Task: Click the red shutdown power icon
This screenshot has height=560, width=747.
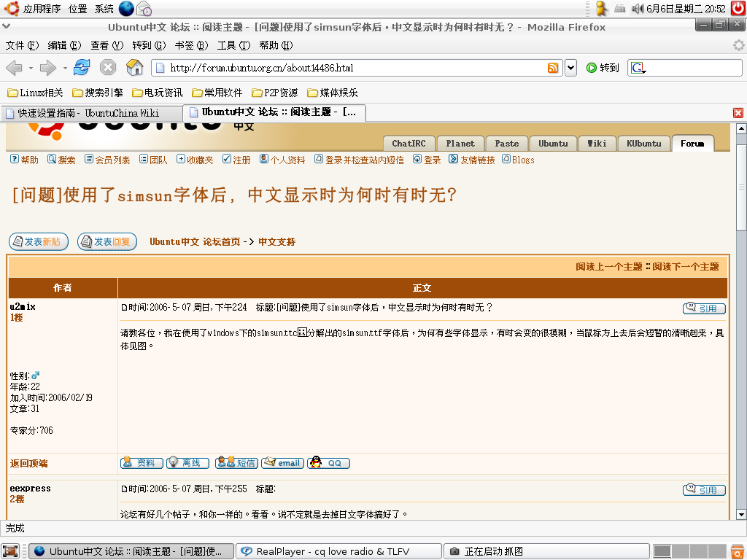Action: (738, 9)
